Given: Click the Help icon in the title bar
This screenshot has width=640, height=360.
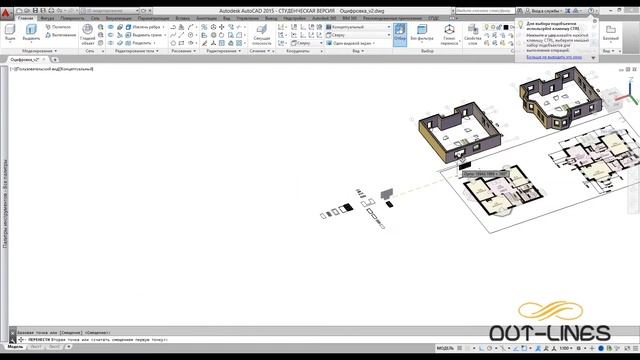Looking at the screenshot, I should click(x=591, y=11).
